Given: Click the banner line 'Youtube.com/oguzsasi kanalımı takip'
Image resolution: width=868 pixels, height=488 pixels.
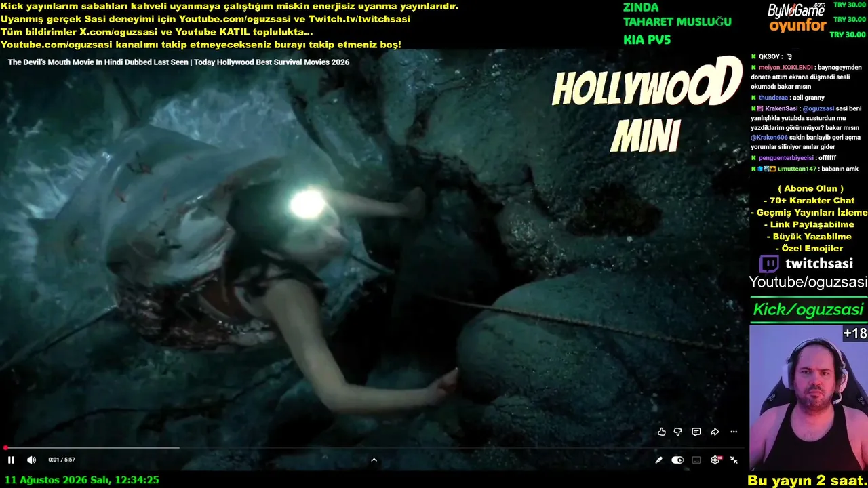Looking at the screenshot, I should [x=201, y=45].
